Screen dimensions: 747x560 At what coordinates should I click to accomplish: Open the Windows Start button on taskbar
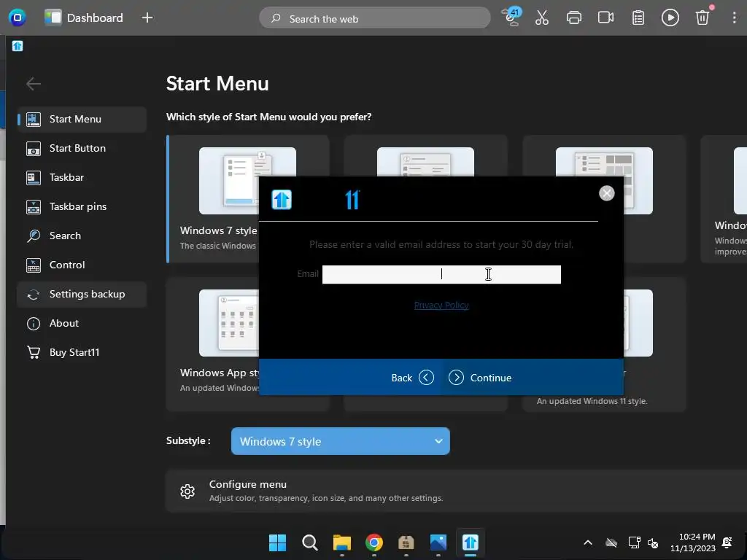(277, 542)
